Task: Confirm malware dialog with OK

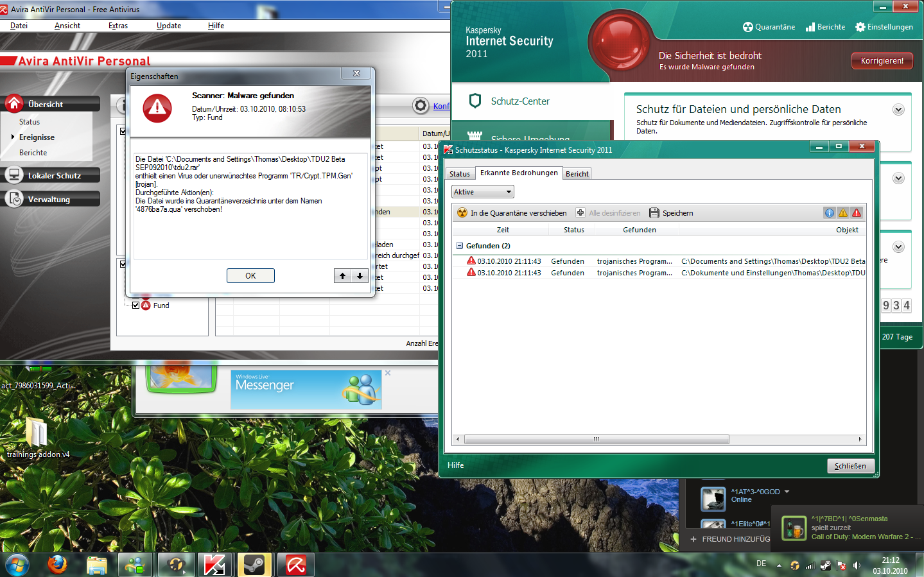Action: [250, 276]
